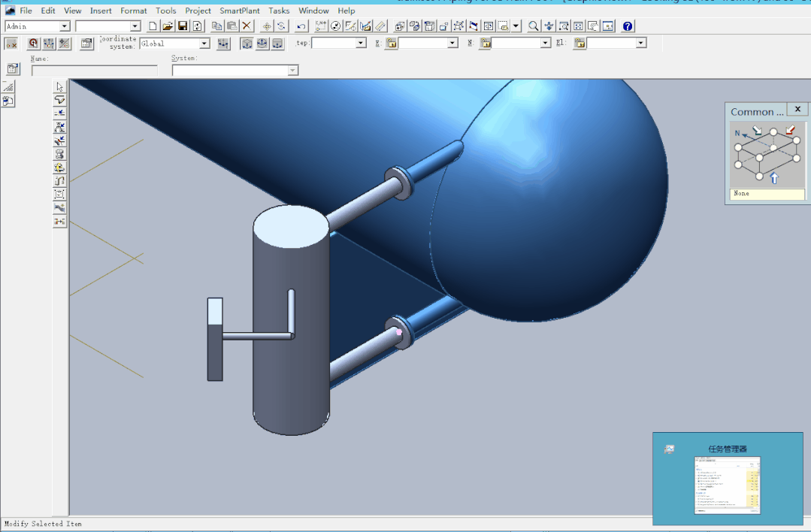
Task: Open a file with the folder icon
Action: [x=168, y=26]
